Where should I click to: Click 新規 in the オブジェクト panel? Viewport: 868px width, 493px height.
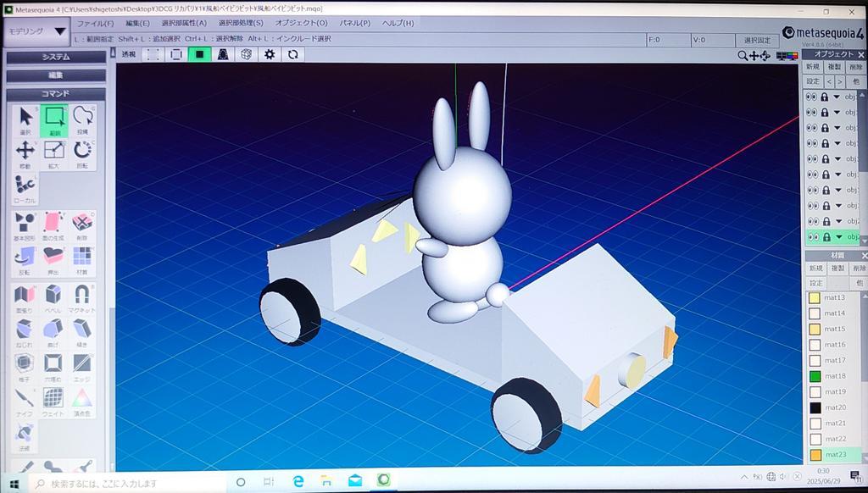coord(813,67)
